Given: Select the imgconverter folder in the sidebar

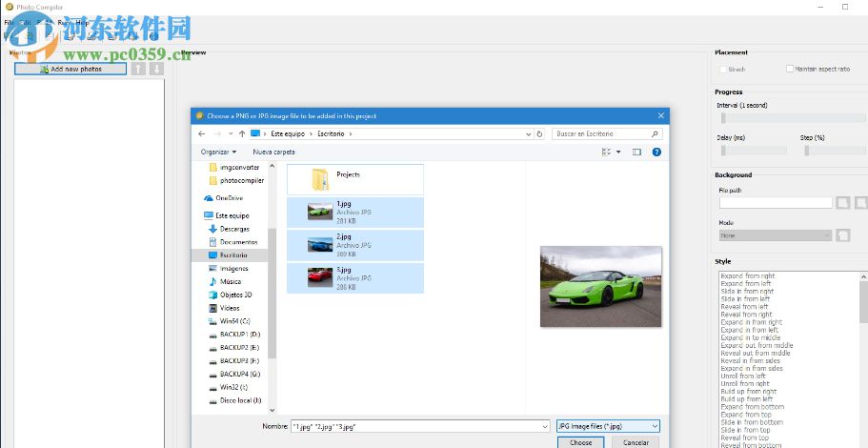Looking at the screenshot, I should tap(239, 167).
